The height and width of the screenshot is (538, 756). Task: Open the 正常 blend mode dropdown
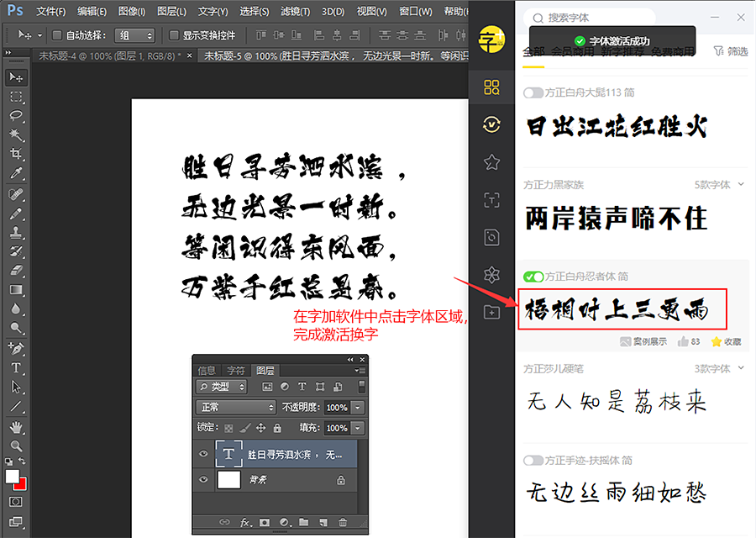pos(235,407)
